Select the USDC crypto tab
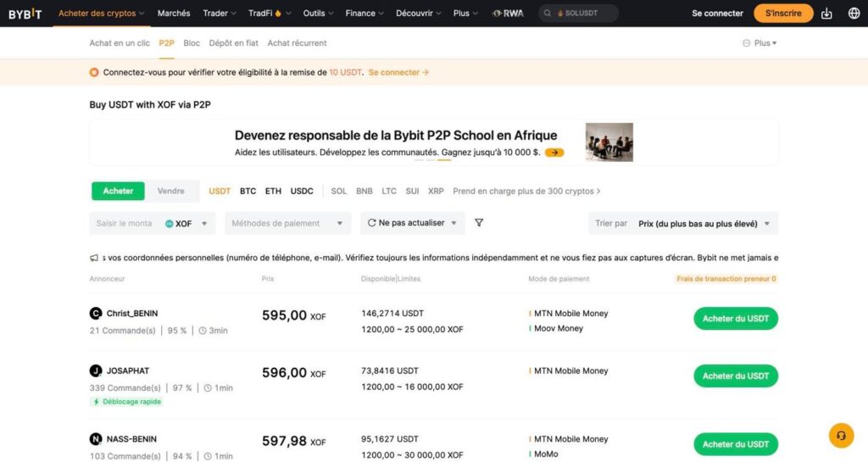868x462 pixels. click(302, 191)
